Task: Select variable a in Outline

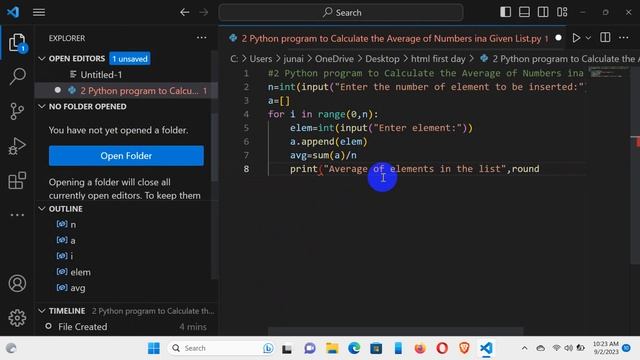Action: [x=73, y=240]
